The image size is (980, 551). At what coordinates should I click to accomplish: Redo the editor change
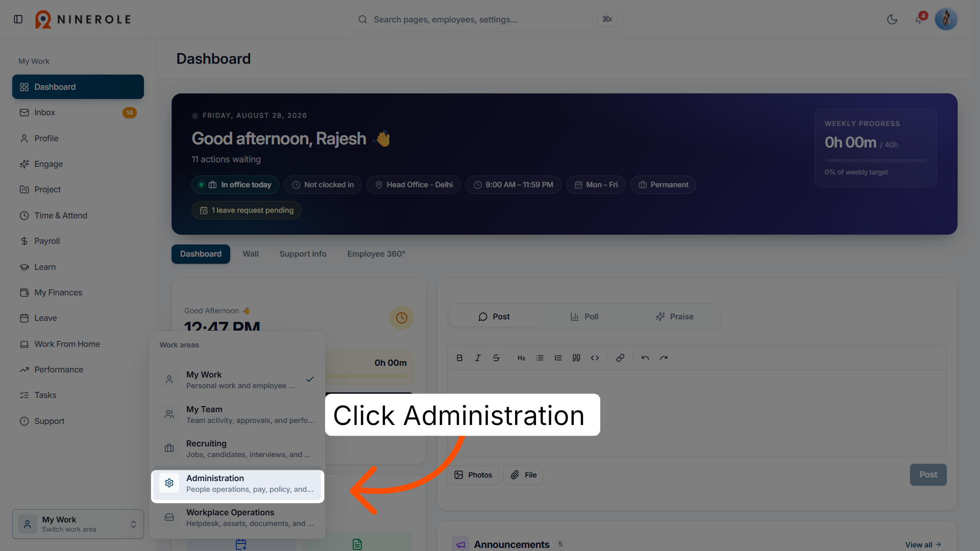[x=664, y=358]
